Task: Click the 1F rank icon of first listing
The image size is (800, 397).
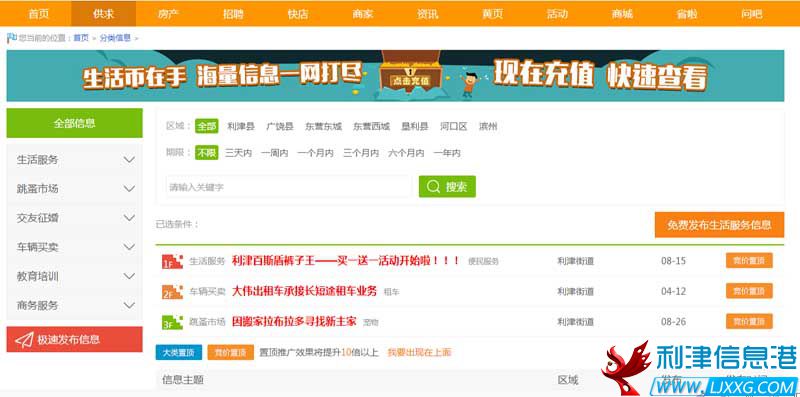Action: click(x=172, y=261)
